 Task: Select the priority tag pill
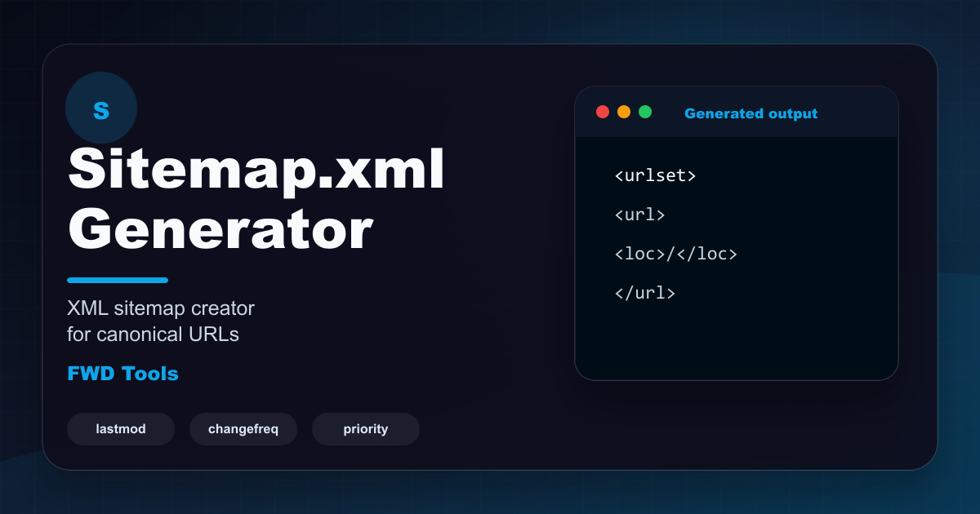[x=366, y=429]
